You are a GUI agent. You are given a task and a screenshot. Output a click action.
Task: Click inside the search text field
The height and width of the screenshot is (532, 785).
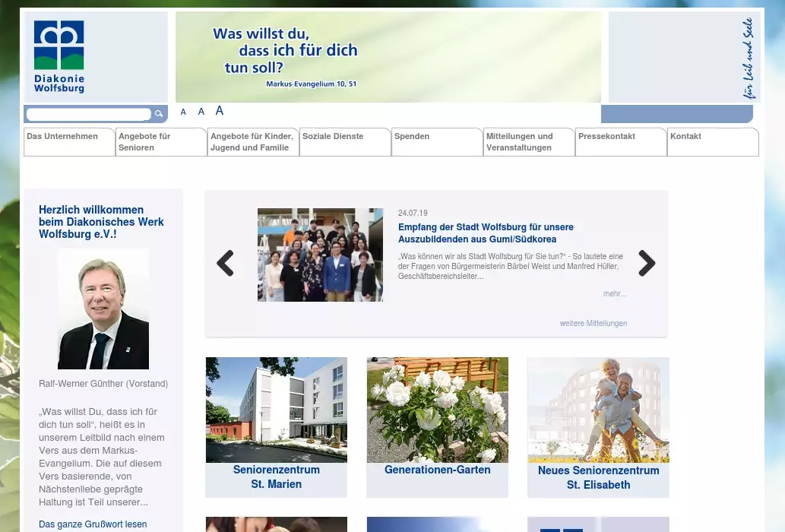[x=88, y=114]
